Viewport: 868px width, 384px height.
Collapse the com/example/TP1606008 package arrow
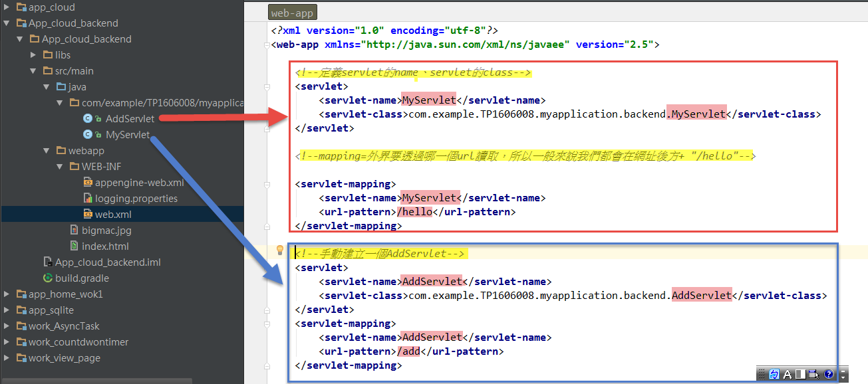tap(60, 103)
